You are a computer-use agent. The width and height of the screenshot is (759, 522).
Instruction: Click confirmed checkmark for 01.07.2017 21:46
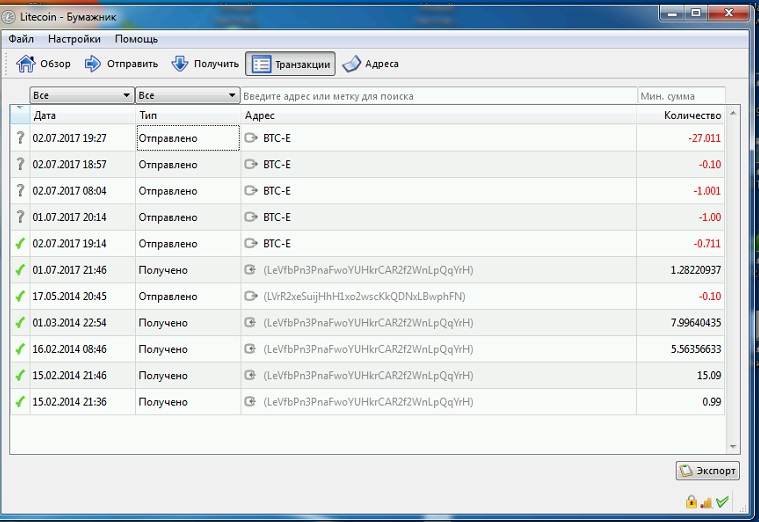[x=20, y=270]
